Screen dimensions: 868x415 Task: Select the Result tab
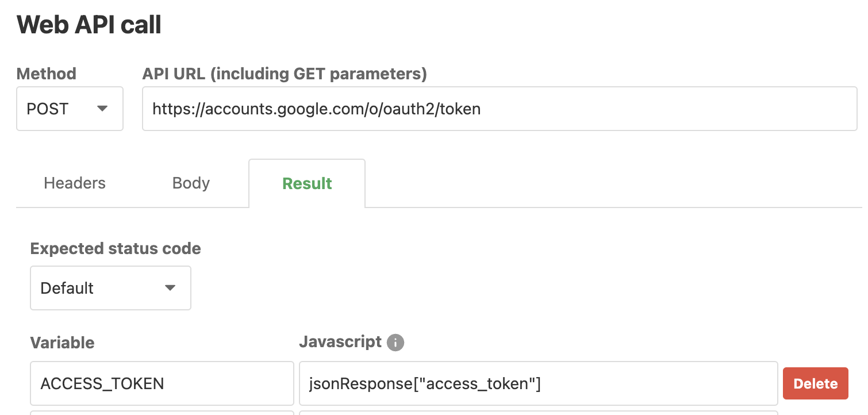tap(306, 183)
